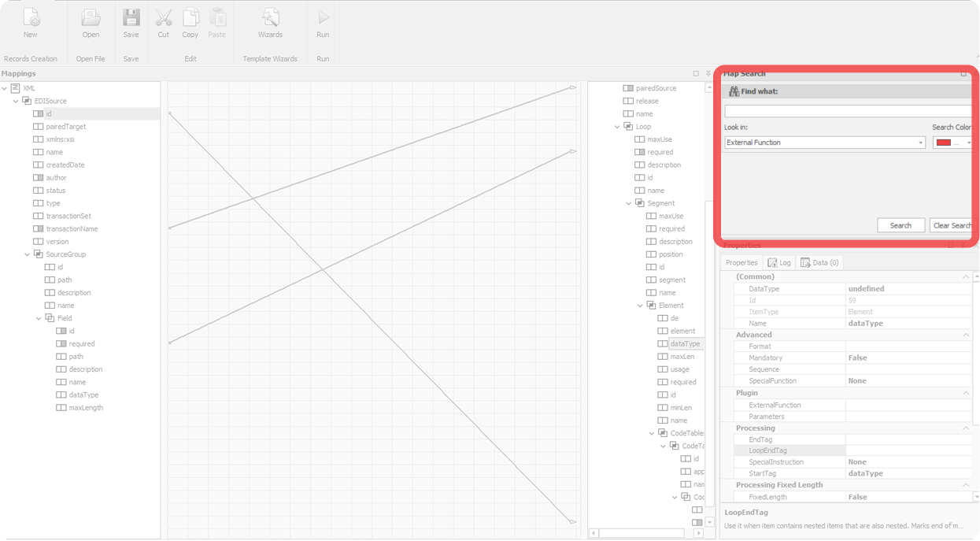Select the pairedSource item in target tree
The height and width of the screenshot is (541, 980).
click(x=656, y=88)
